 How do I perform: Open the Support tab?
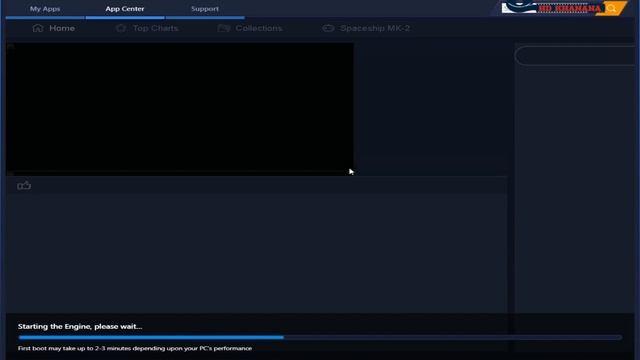pyautogui.click(x=205, y=9)
